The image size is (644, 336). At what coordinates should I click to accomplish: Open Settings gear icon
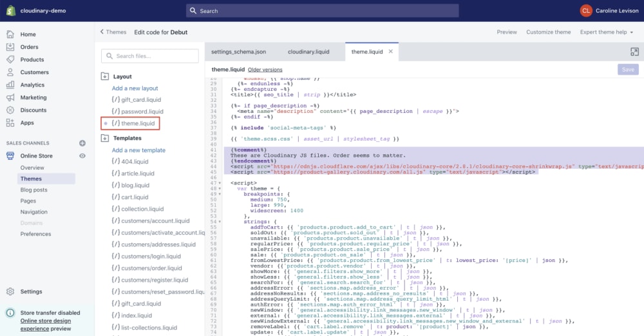[10, 292]
